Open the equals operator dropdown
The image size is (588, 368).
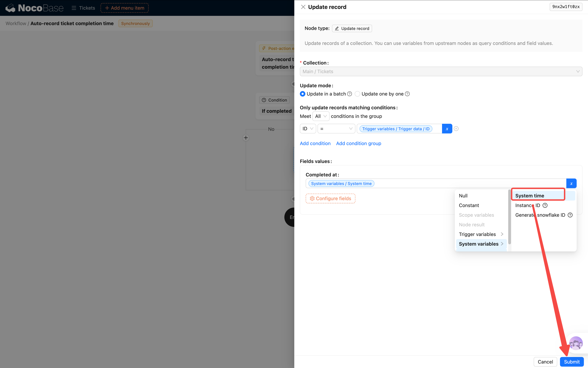point(336,129)
